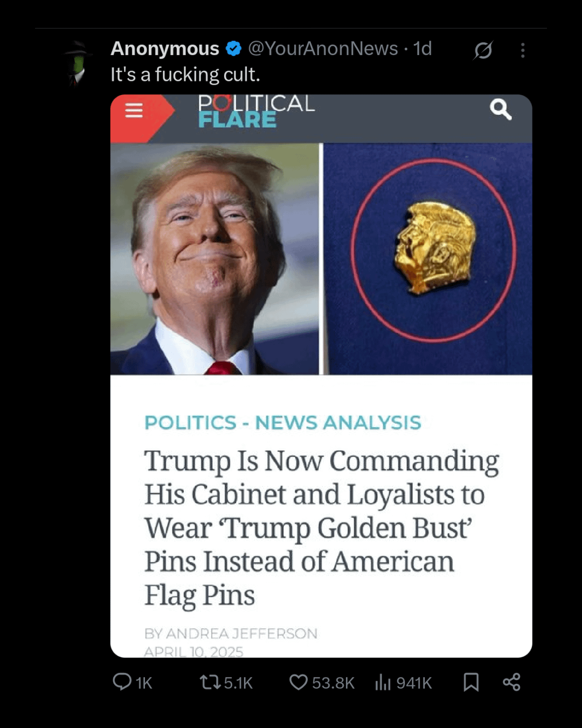Click the Andrea Jefferson author byline
Viewport: 582px width, 728px height.
pos(231,634)
